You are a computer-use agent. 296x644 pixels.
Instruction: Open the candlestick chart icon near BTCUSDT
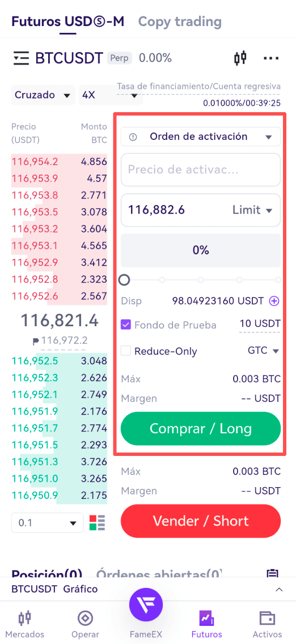point(240,58)
